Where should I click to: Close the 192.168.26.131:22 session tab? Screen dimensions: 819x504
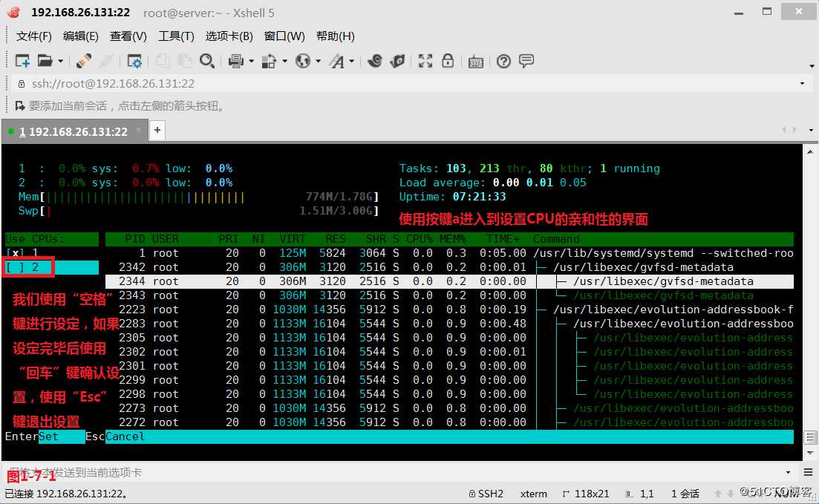point(138,129)
